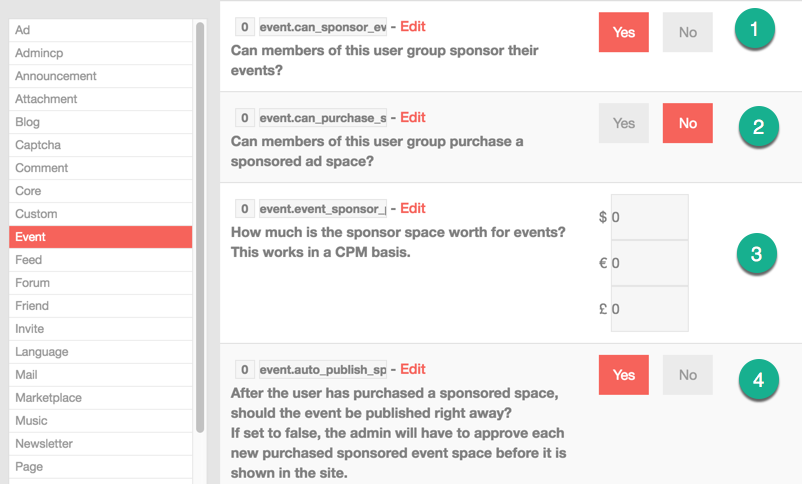Choose Yes for purchasing sponsored ad space
The width and height of the screenshot is (802, 484).
click(x=624, y=123)
